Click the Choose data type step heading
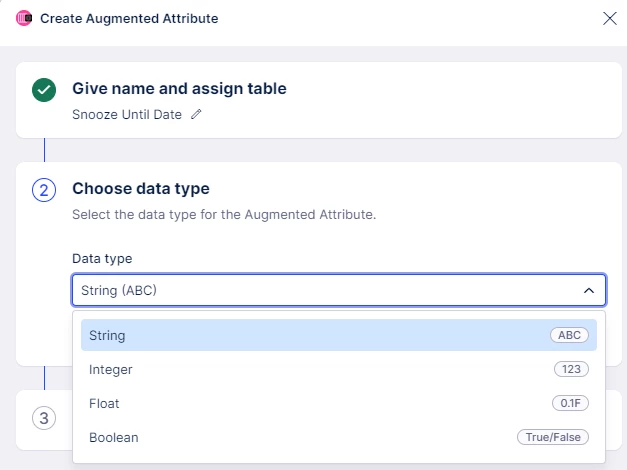The image size is (627, 470). click(141, 189)
